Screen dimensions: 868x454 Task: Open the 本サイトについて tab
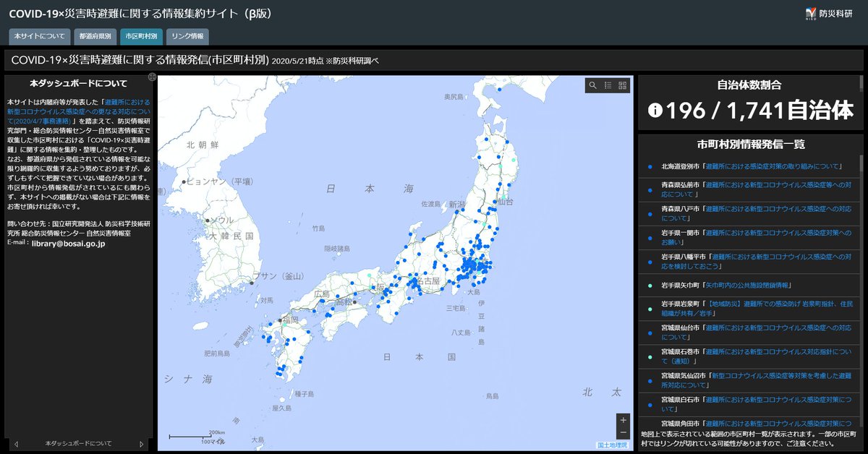[x=40, y=36]
